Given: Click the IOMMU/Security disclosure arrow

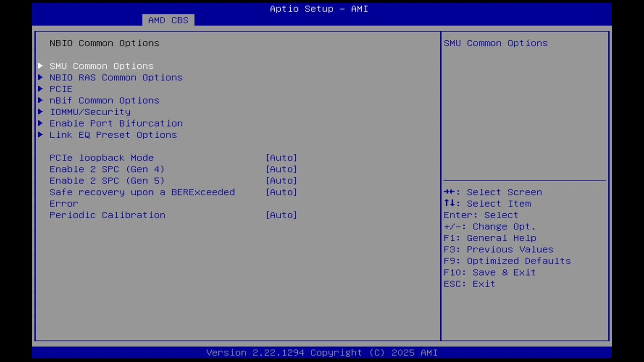Looking at the screenshot, I should [40, 112].
